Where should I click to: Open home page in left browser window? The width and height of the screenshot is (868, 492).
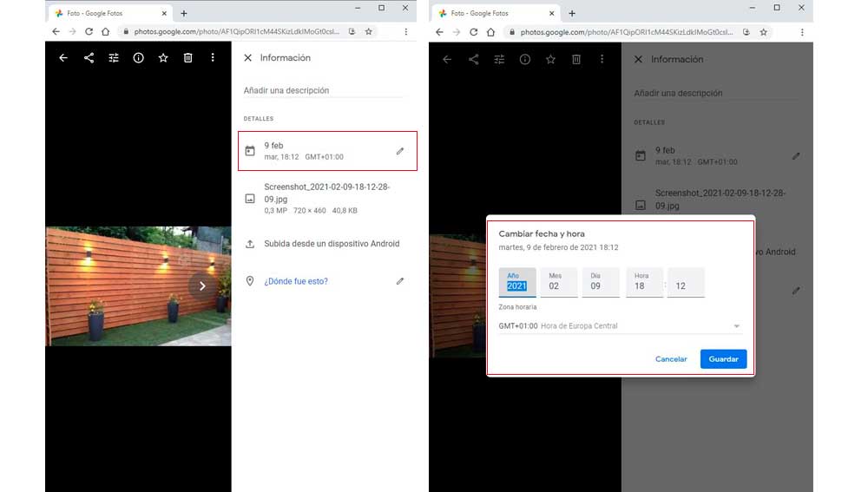[x=105, y=31]
